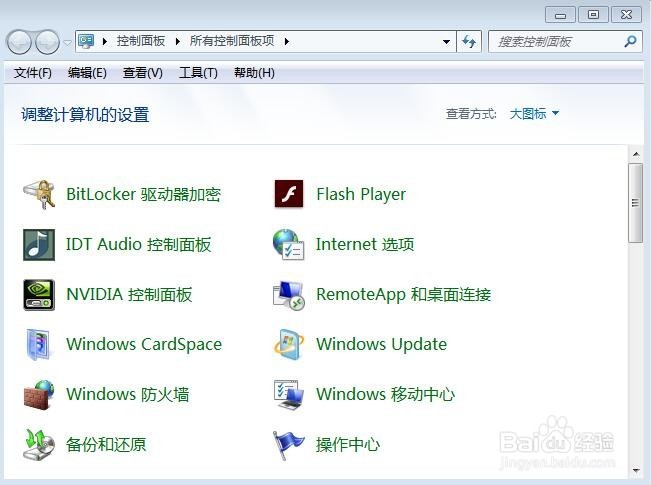Click the scrollbar down arrow
The image size is (651, 485).
coord(635,470)
